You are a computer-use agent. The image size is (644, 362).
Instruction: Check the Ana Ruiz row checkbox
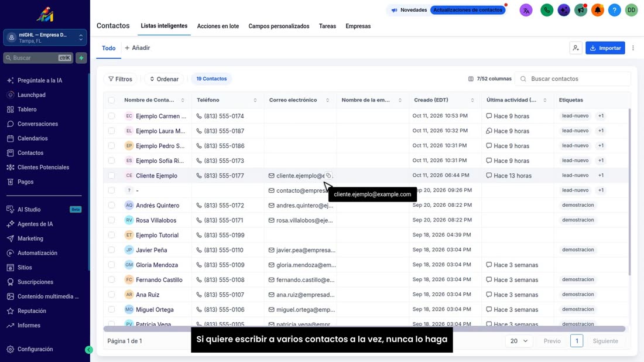[111, 295]
